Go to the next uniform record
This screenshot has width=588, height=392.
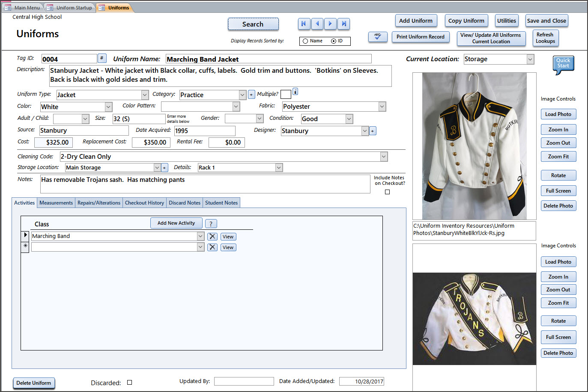330,24
